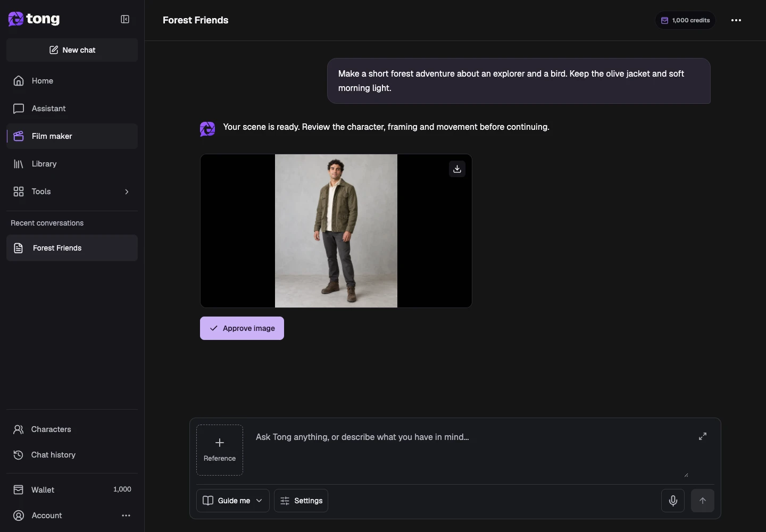Image resolution: width=766 pixels, height=532 pixels.
Task: Download the generated image
Action: pyautogui.click(x=457, y=169)
